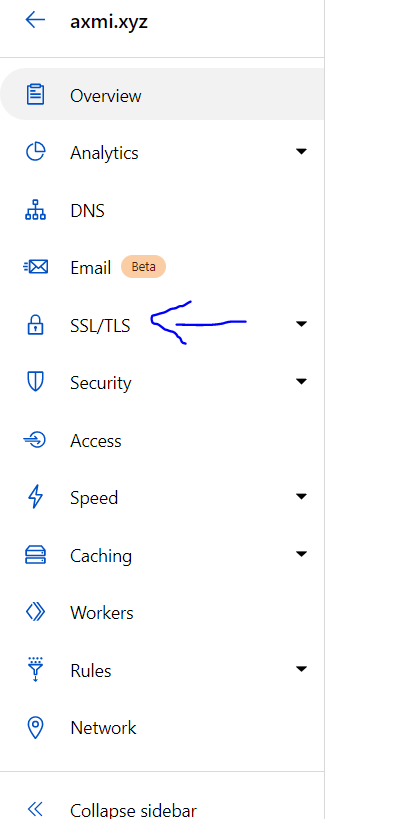Click the Beta badge beside Email

(143, 266)
